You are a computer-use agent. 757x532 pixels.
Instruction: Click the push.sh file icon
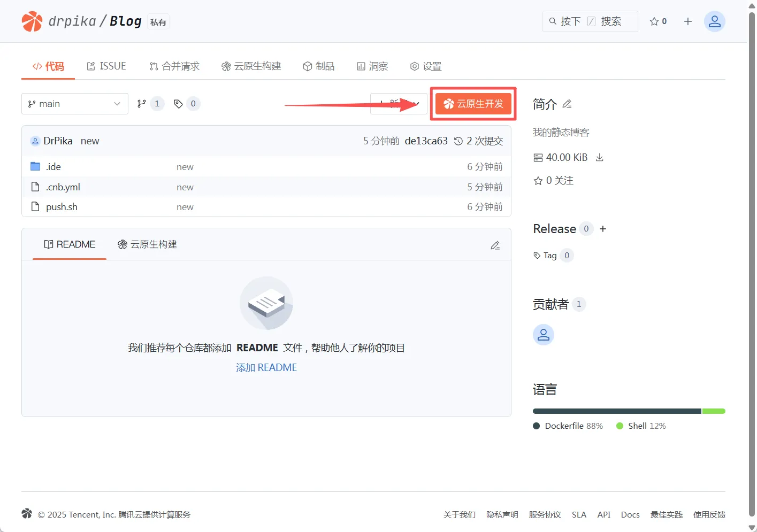(x=35, y=206)
